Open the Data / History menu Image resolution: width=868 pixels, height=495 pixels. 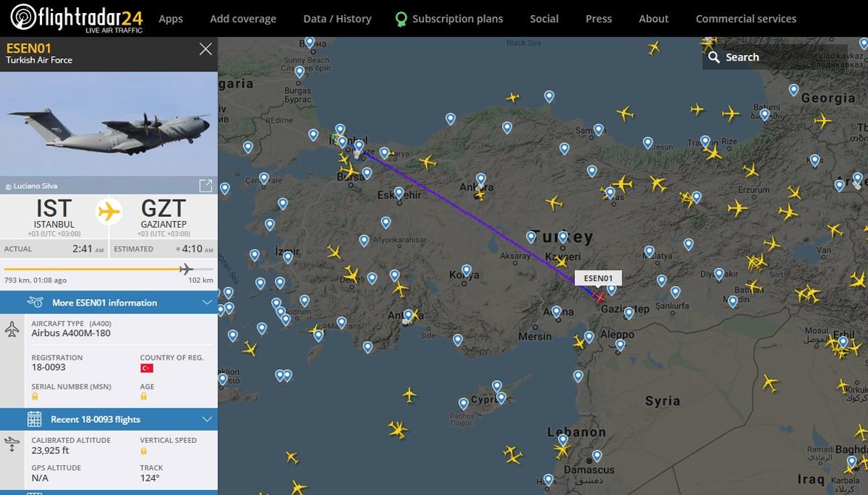[x=337, y=19]
